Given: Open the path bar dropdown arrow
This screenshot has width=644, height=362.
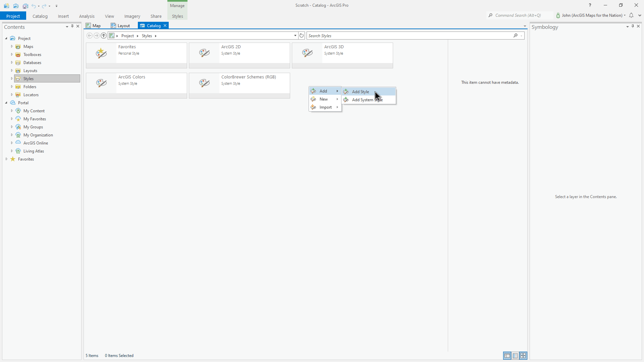Looking at the screenshot, I should [x=295, y=36].
